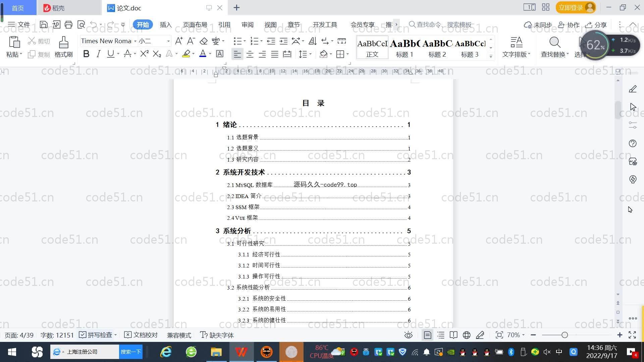Click the Format Painter brush
Screen dimensions: 644x362
(x=63, y=47)
